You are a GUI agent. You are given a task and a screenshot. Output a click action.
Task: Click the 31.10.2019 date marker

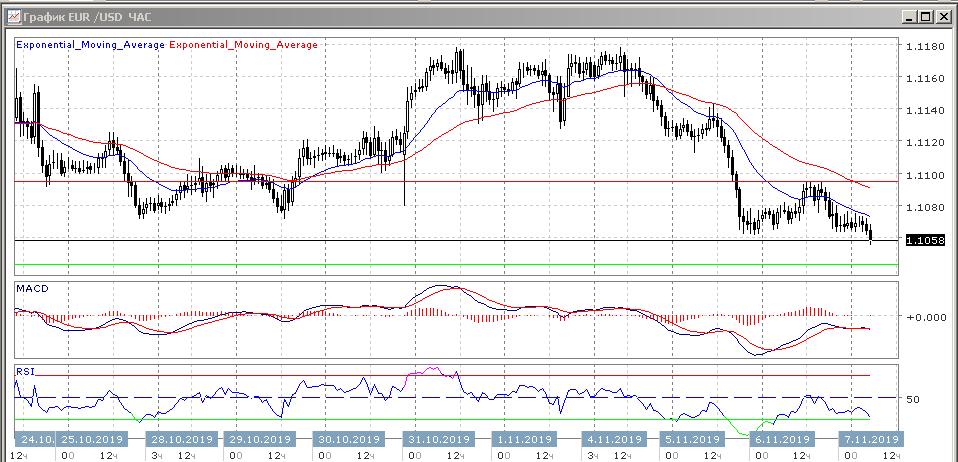[x=441, y=440]
